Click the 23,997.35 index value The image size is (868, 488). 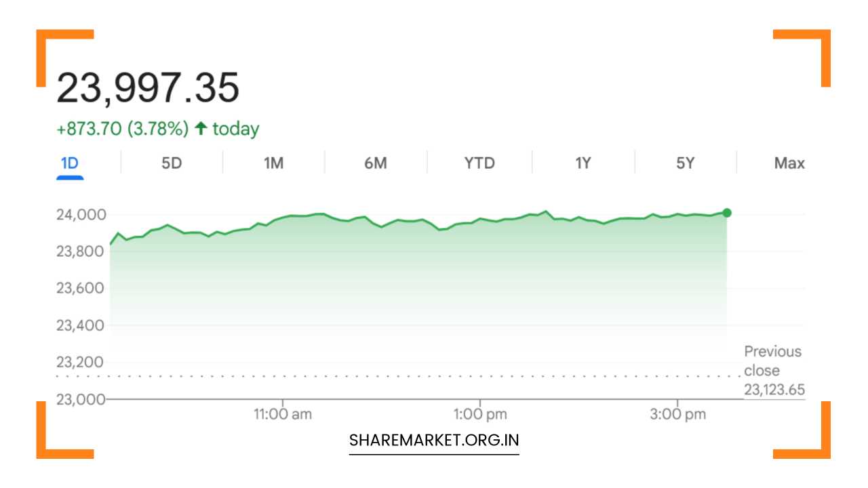[x=148, y=88]
